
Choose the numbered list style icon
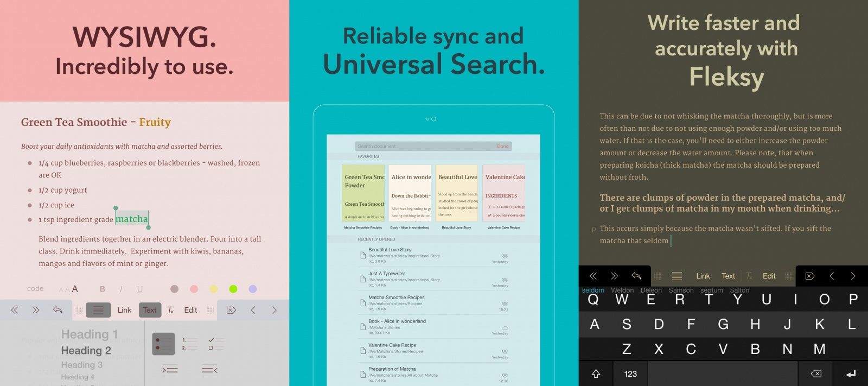(x=188, y=344)
